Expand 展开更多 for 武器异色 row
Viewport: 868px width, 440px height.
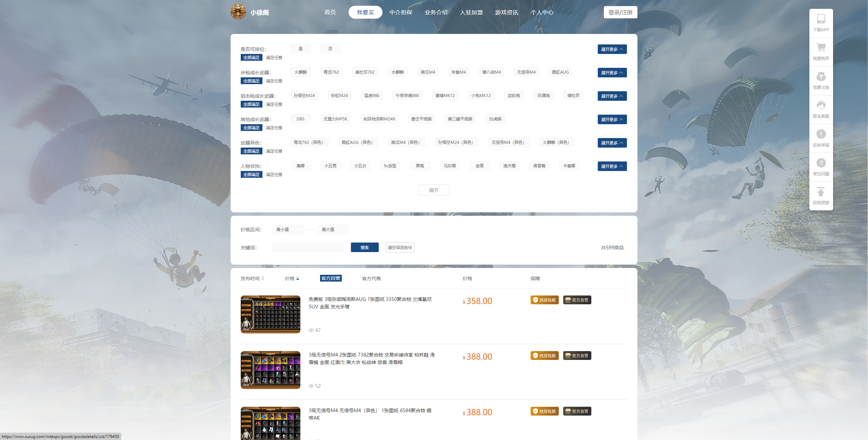click(612, 143)
